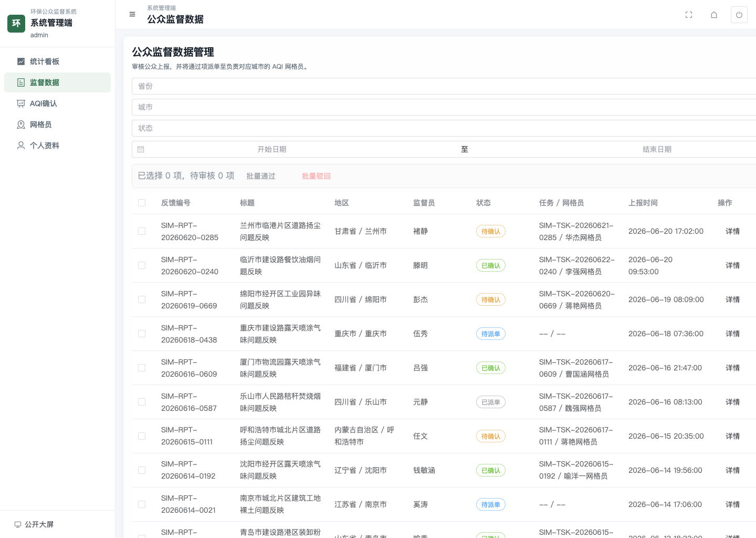
Task: Go to home icon in header
Action: (714, 15)
